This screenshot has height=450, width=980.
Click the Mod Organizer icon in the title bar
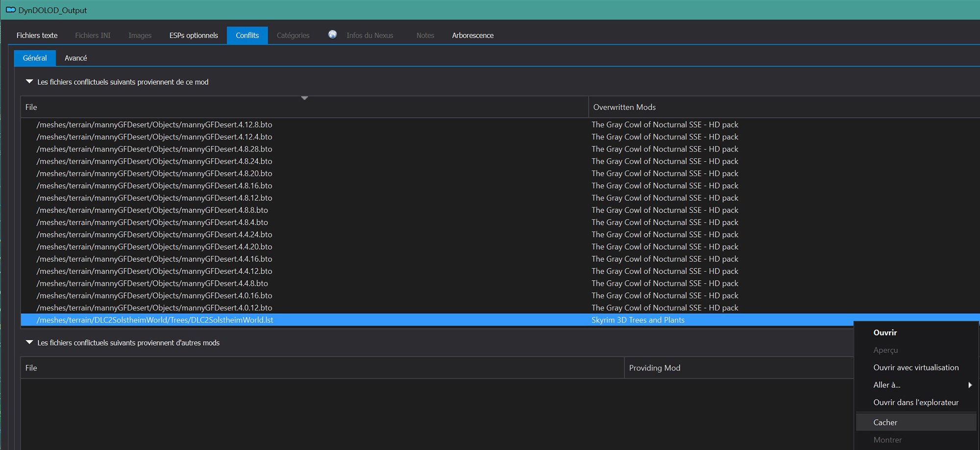pyautogui.click(x=11, y=10)
